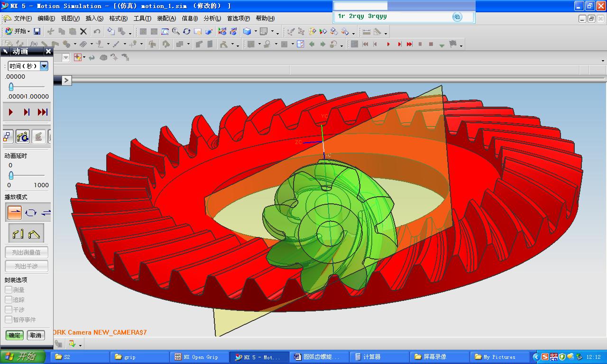607x364 pixels.
Task: Click the design position icon in animation dialog
Action: pos(8,136)
